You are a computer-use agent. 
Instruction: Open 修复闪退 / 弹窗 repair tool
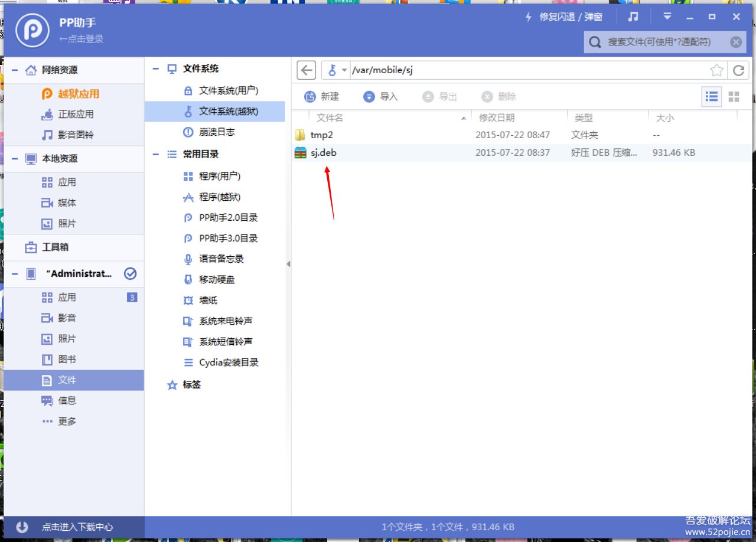point(564,17)
